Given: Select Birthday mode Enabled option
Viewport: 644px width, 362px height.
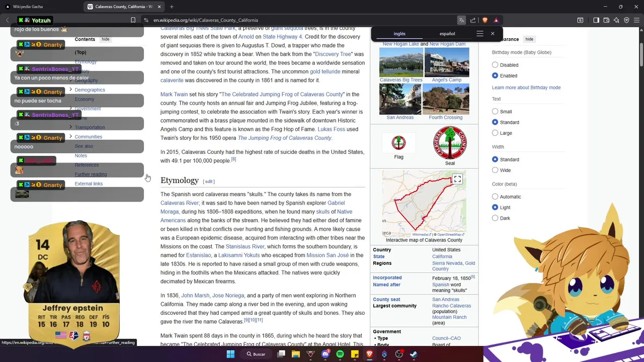Looking at the screenshot, I should 495,75.
